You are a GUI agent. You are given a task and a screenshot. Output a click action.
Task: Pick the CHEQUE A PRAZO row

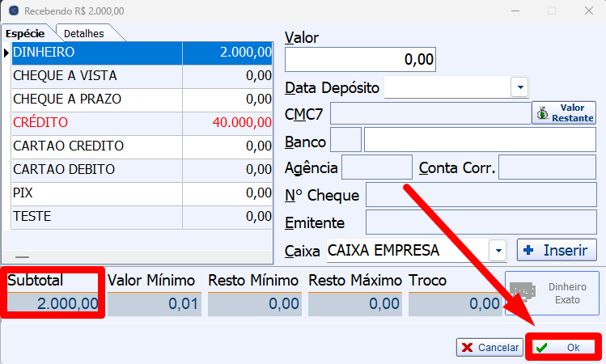click(x=97, y=99)
